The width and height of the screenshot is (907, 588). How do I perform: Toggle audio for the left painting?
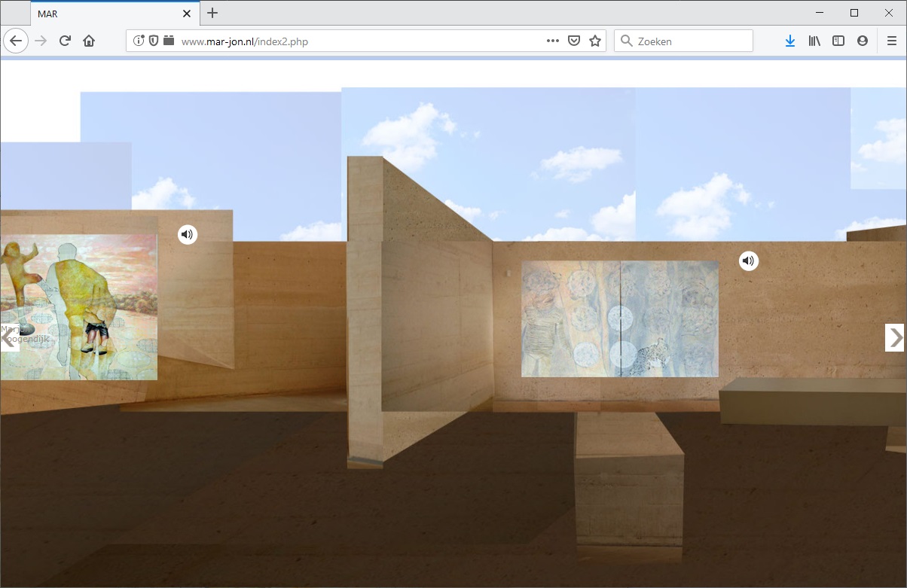tap(188, 234)
